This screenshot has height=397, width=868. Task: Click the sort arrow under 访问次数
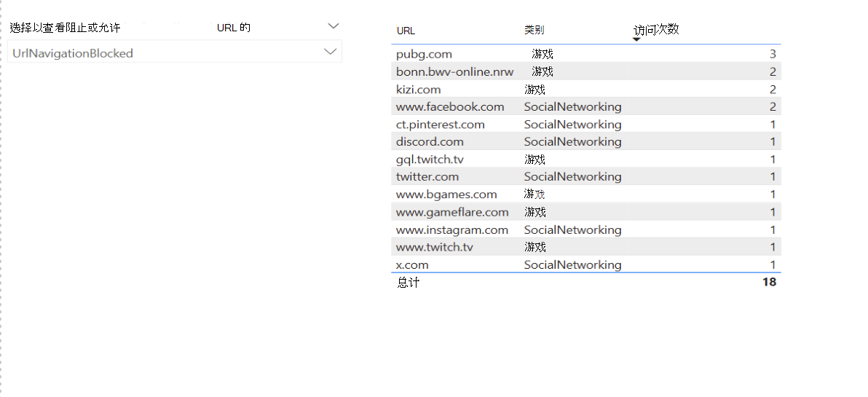636,39
